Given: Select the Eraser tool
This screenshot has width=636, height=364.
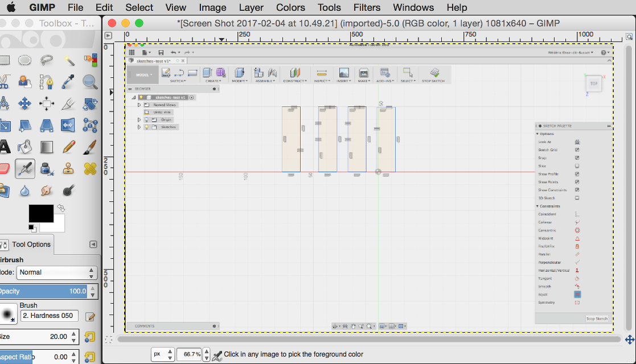Looking at the screenshot, I should click(x=4, y=168).
